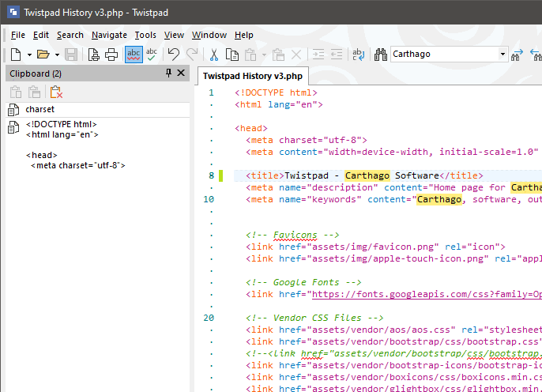
Task: Click the Redo arrow icon
Action: [x=192, y=55]
